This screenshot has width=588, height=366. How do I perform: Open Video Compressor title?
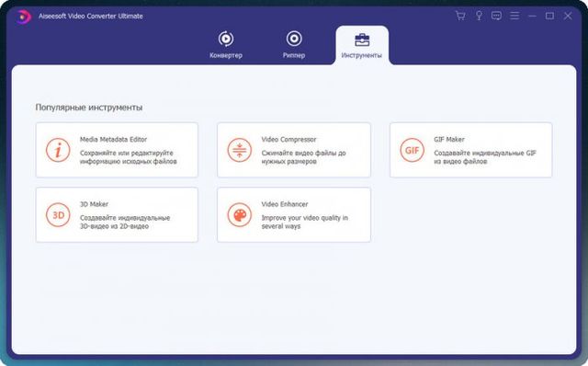pos(288,139)
